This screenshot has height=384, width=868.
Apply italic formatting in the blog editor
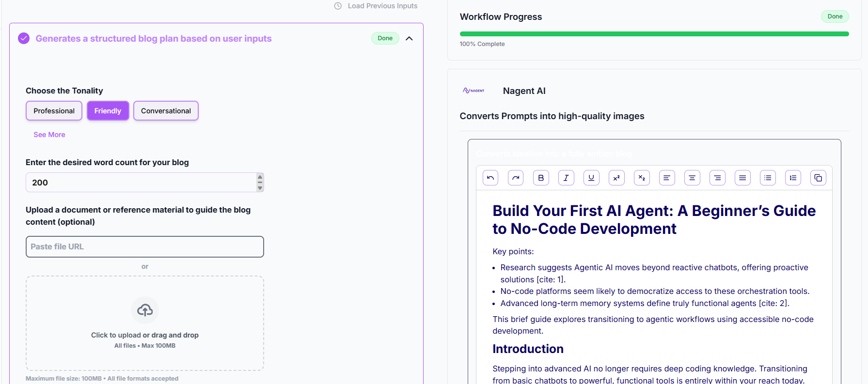pos(566,178)
